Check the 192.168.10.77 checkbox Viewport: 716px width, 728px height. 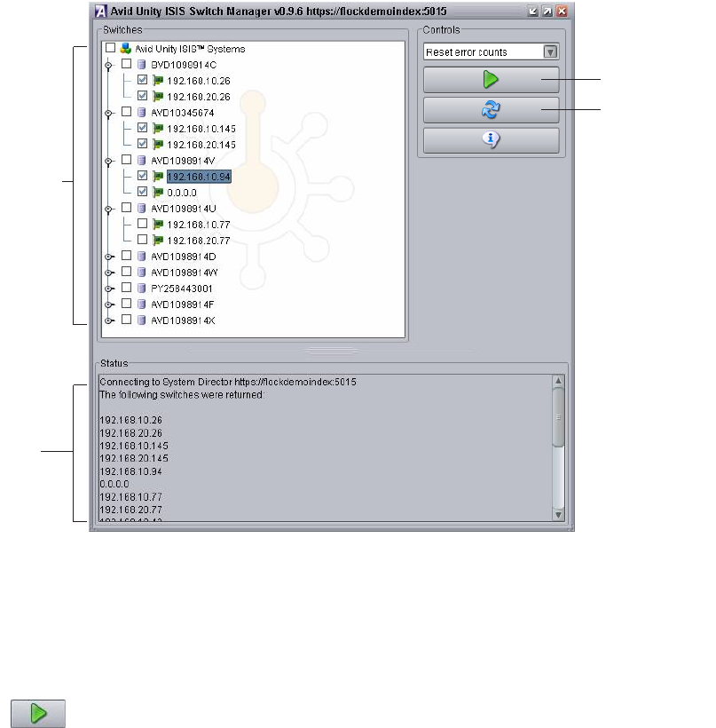[143, 224]
